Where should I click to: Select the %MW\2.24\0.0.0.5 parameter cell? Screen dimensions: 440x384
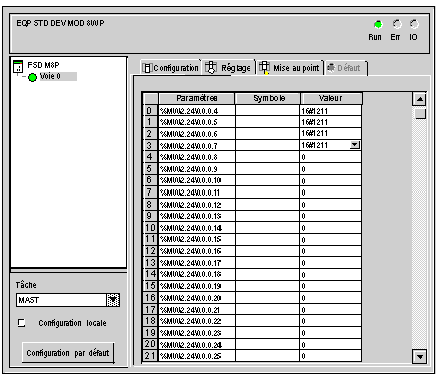197,122
